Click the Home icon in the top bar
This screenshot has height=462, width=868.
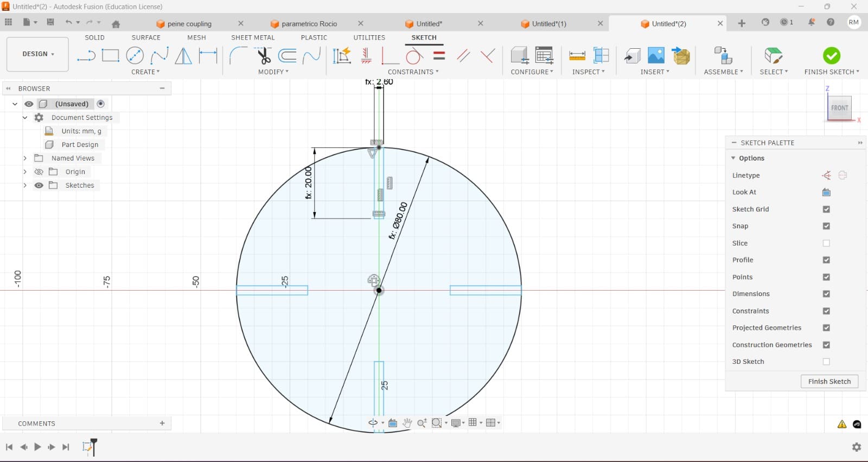point(116,23)
